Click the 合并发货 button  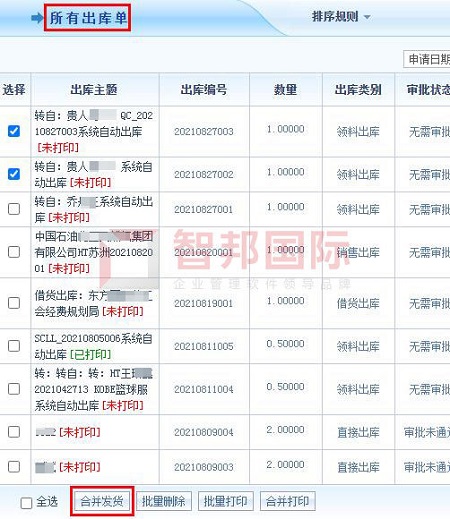coord(102,501)
